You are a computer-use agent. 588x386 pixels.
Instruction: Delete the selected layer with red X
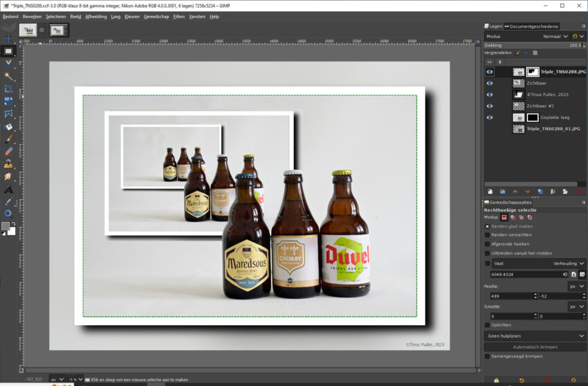tap(578, 192)
